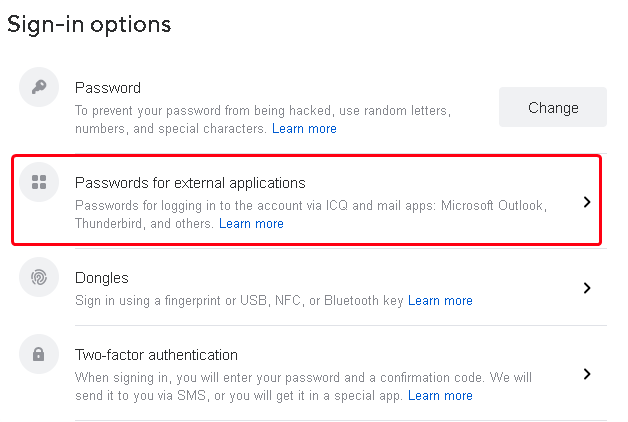
Task: Select the Password row title
Action: tap(108, 88)
